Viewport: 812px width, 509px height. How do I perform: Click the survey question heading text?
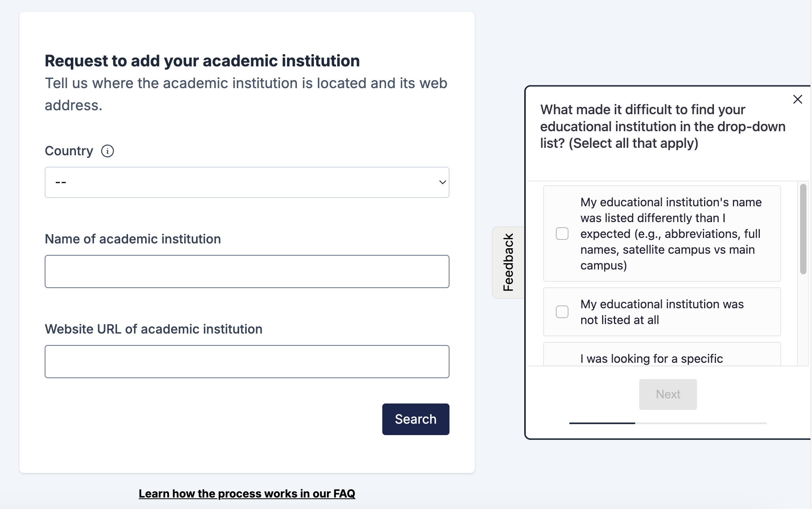(x=663, y=126)
